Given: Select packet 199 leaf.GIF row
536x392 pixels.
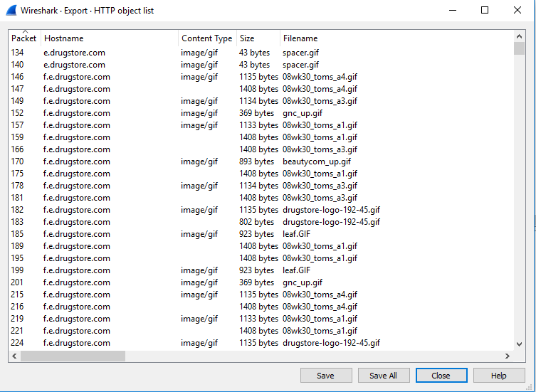Looking at the screenshot, I should pyautogui.click(x=261, y=270).
